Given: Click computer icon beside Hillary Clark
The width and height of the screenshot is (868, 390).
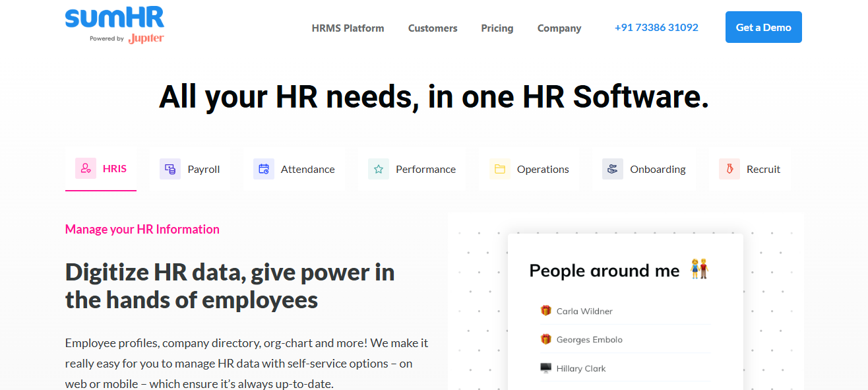Looking at the screenshot, I should (545, 368).
